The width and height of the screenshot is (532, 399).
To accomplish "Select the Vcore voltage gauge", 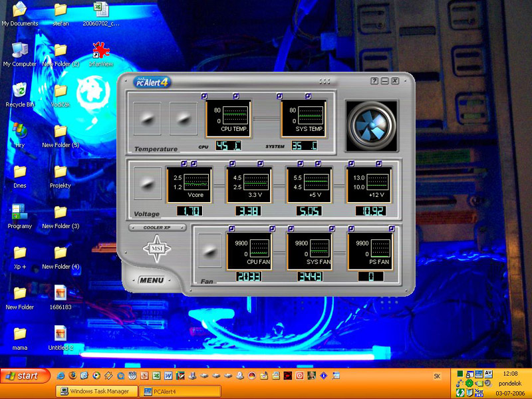I will pos(190,186).
